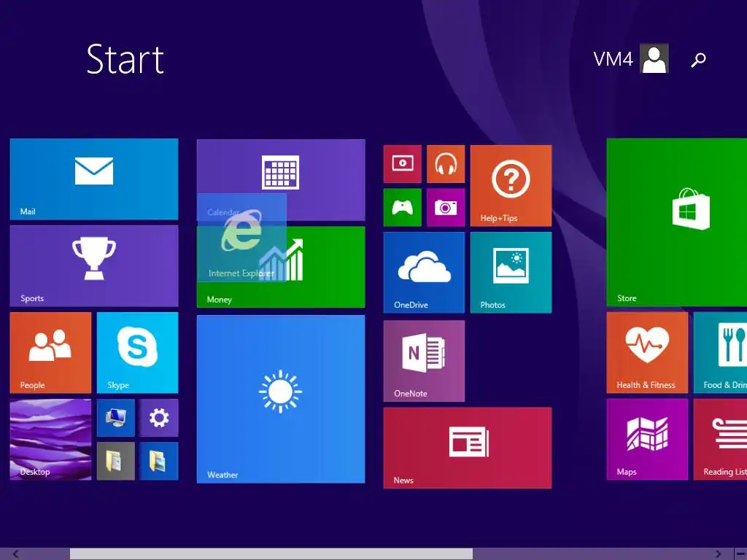The width and height of the screenshot is (747, 560).
Task: Open the Desktop tile
Action: (50, 440)
